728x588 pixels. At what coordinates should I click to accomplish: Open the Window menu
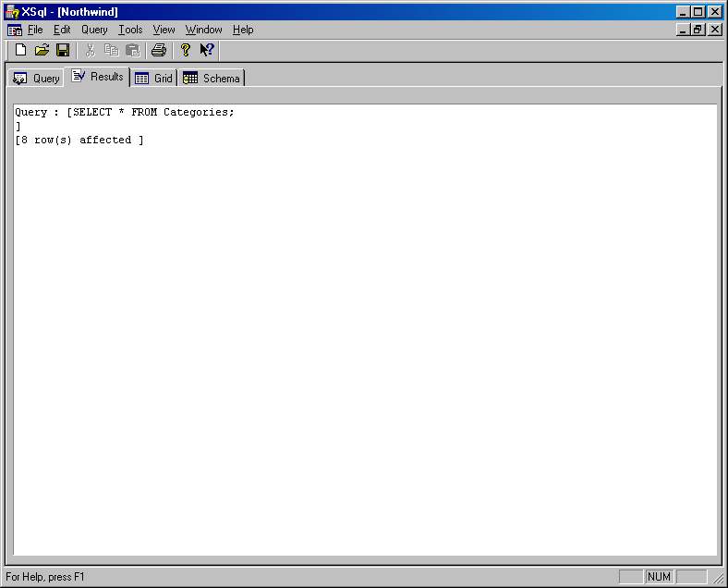[204, 30]
